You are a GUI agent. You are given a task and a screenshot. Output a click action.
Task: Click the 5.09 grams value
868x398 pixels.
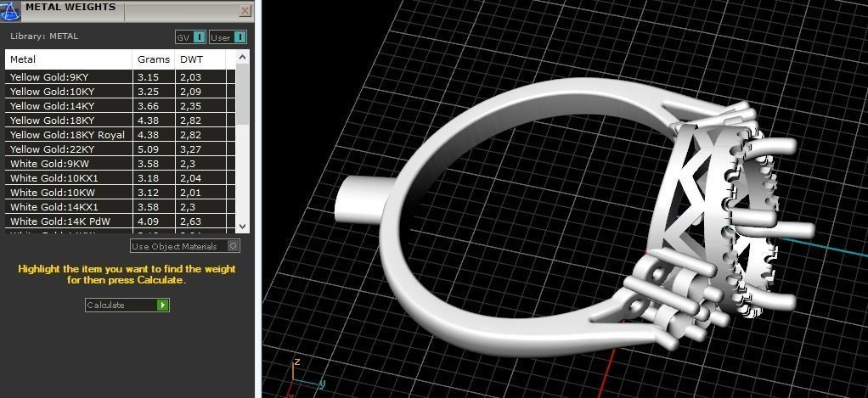coord(148,149)
